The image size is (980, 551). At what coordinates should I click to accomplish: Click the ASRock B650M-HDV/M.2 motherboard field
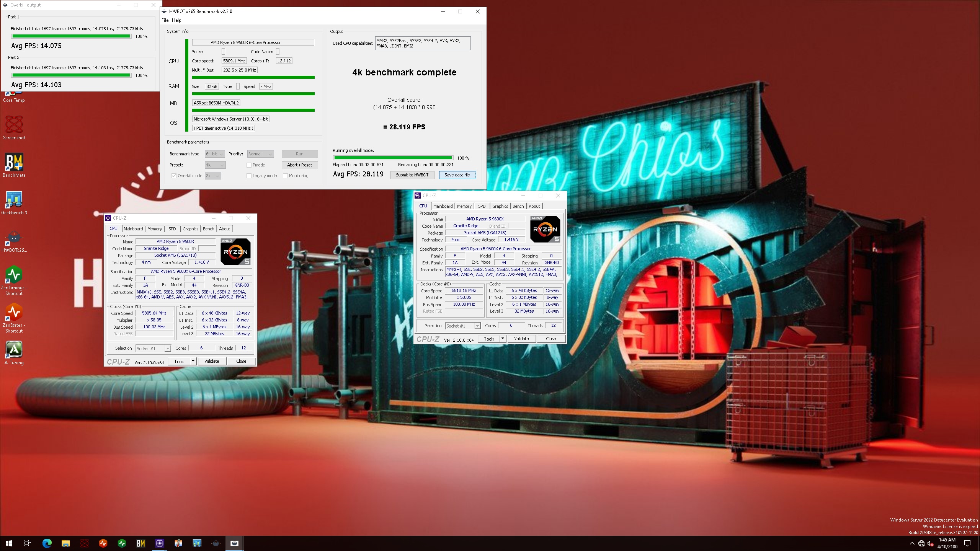[216, 103]
